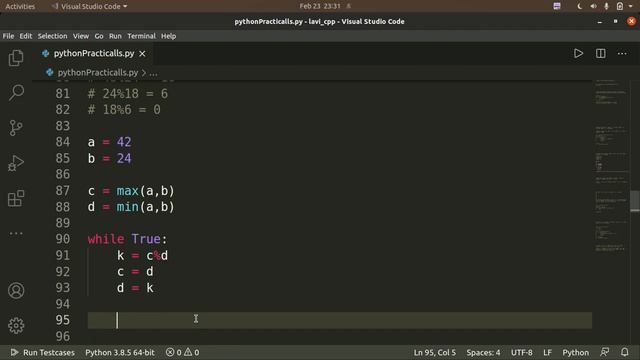
Task: Click on 'k = c%d' code line
Action: (x=142, y=256)
